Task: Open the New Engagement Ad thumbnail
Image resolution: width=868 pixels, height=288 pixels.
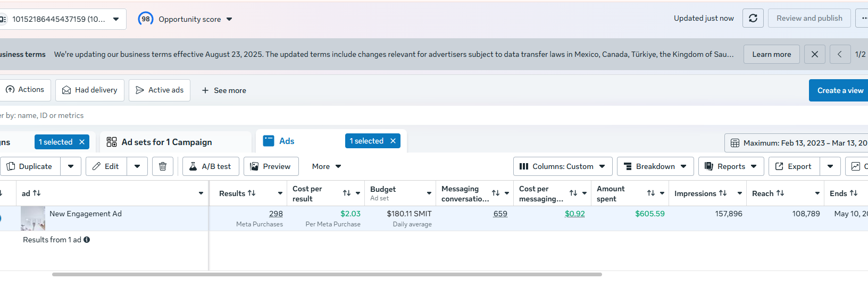Action: [33, 218]
